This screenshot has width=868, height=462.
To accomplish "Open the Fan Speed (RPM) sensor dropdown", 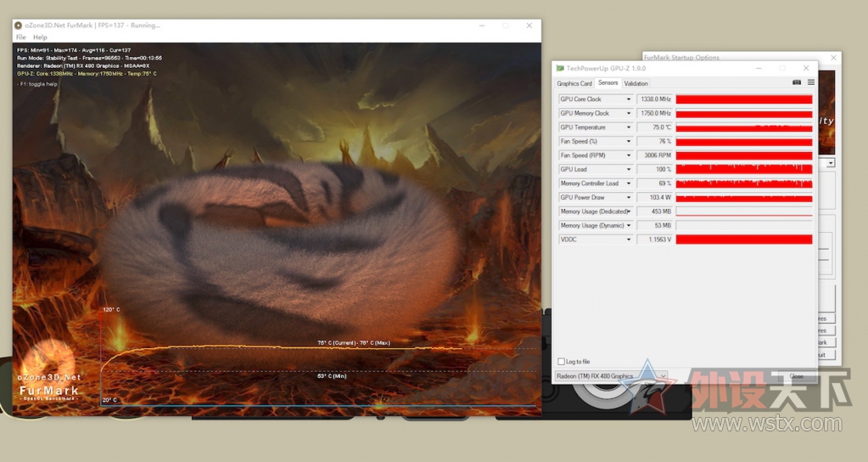I will pyautogui.click(x=629, y=155).
